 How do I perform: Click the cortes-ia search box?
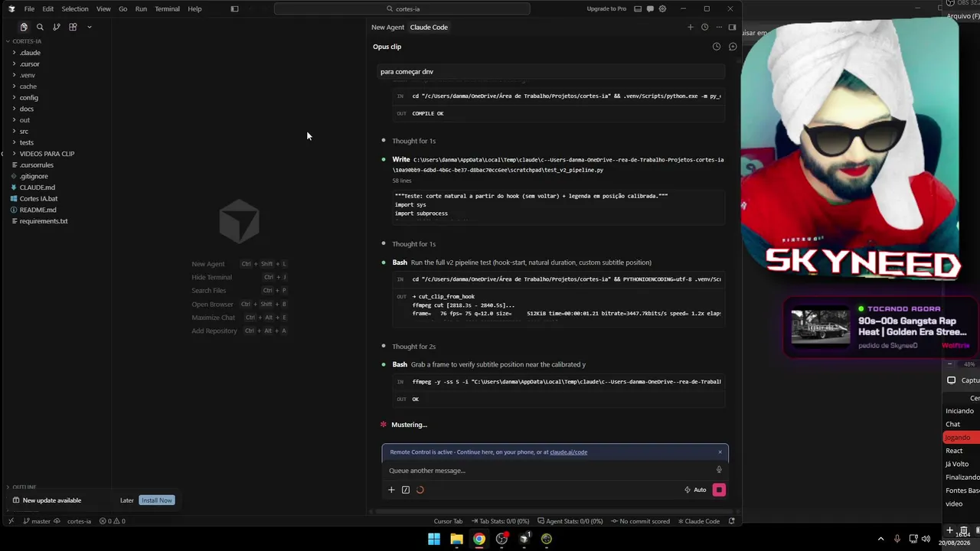click(x=402, y=9)
